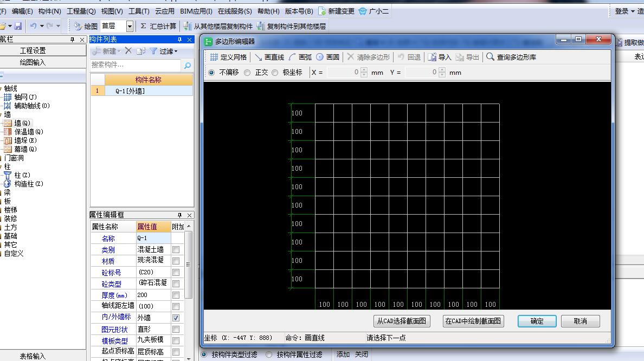Viewport: 644px width, 361px height.
Task: Click 取消 cancel button
Action: pos(581,321)
